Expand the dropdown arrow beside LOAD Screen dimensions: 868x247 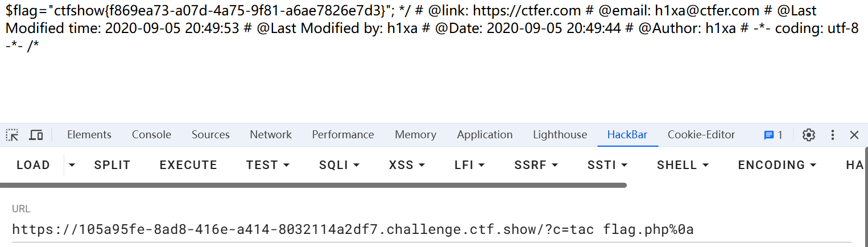72,165
